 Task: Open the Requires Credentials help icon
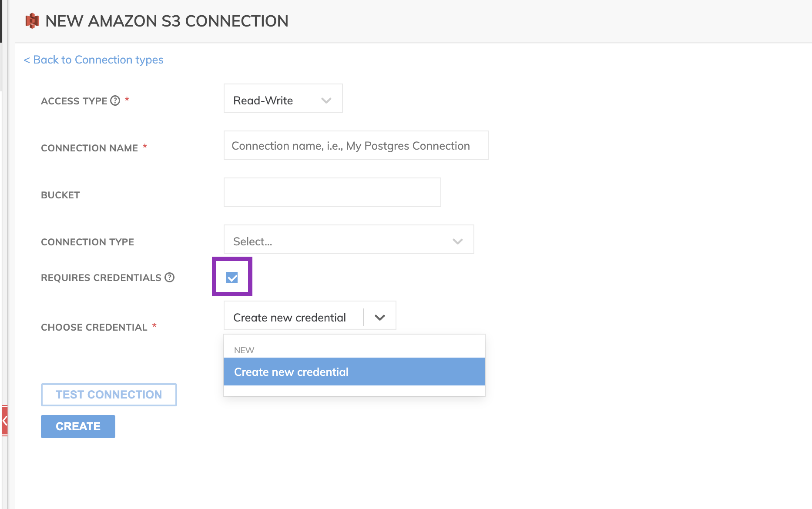[170, 277]
